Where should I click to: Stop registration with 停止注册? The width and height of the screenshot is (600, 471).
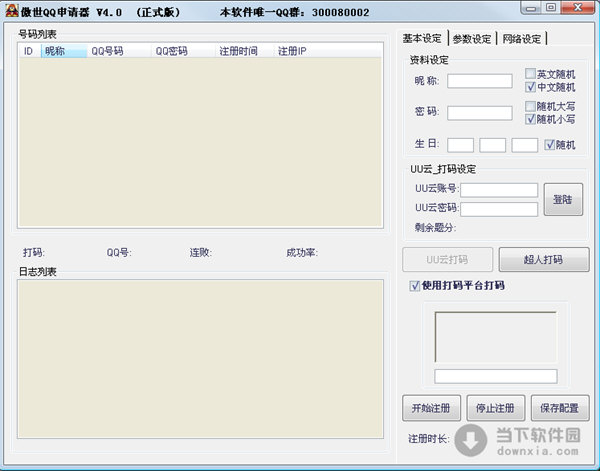coord(496,408)
